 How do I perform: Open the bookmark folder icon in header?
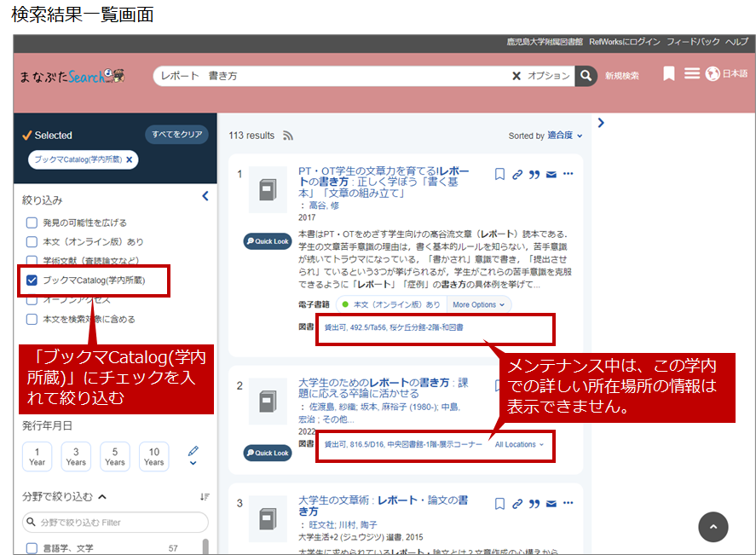pyautogui.click(x=669, y=74)
